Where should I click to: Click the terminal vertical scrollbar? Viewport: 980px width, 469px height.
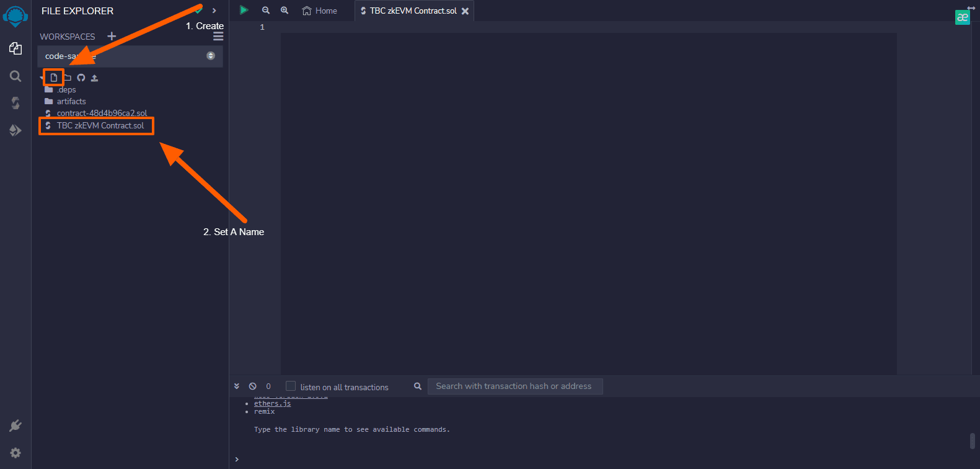tap(973, 440)
